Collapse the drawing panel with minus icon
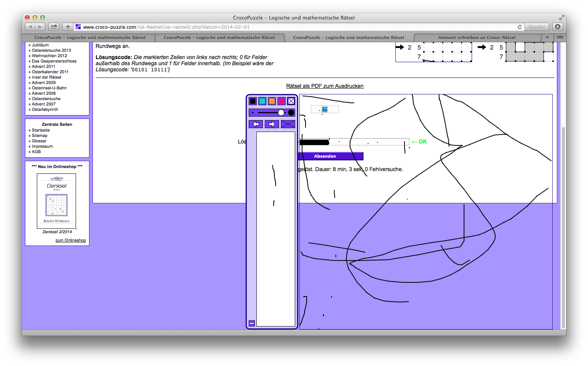Viewport: 588px width, 366px height. point(252,323)
